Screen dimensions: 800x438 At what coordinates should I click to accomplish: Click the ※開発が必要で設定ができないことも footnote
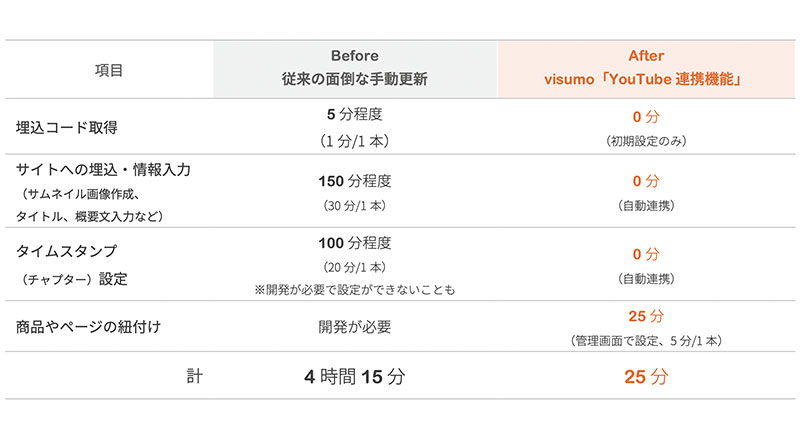pos(355,290)
